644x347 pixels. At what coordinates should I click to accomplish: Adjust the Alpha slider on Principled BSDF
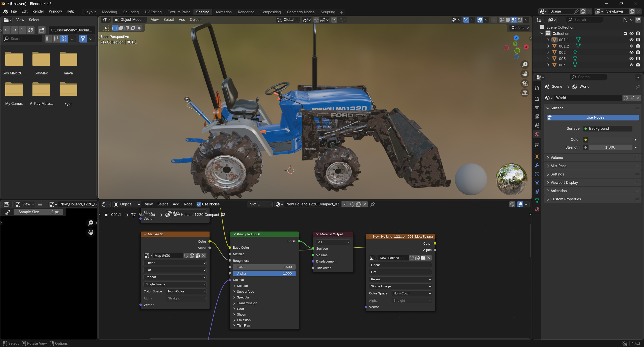[x=264, y=274]
